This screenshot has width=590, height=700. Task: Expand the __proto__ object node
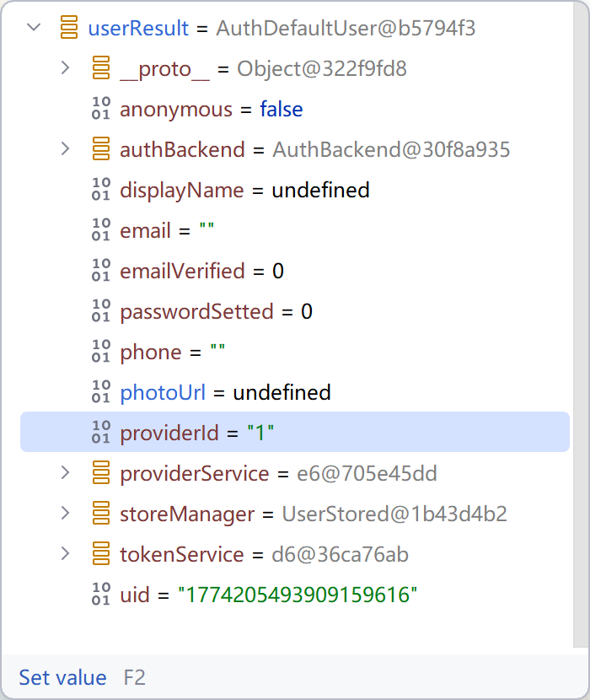coord(66,68)
